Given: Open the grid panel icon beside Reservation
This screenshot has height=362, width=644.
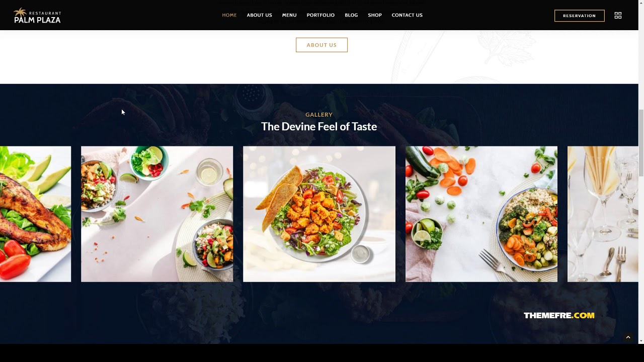Looking at the screenshot, I should coord(618,16).
